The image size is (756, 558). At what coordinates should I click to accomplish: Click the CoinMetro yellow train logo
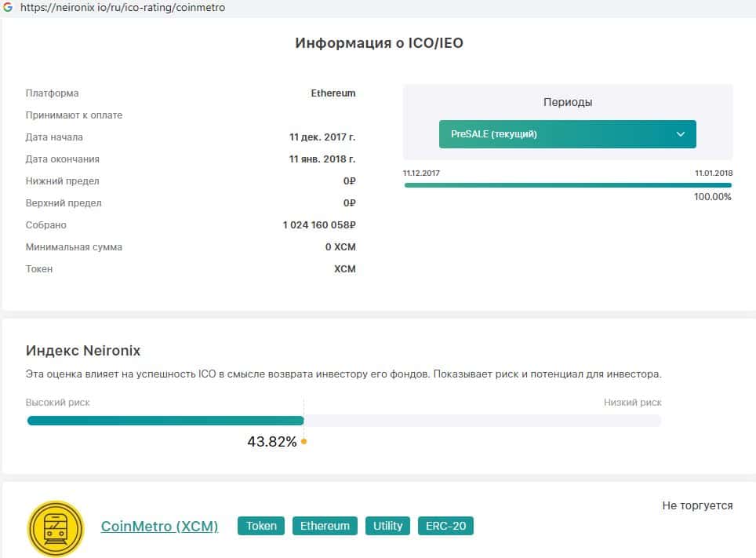[56, 528]
